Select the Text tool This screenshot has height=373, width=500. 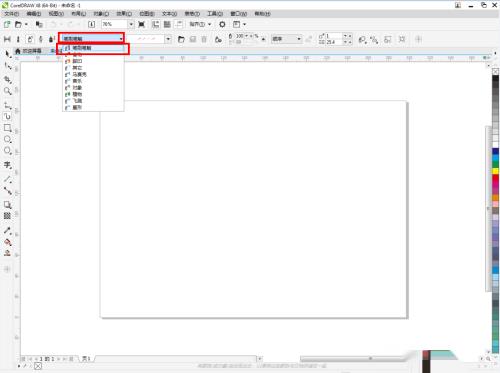(8, 165)
